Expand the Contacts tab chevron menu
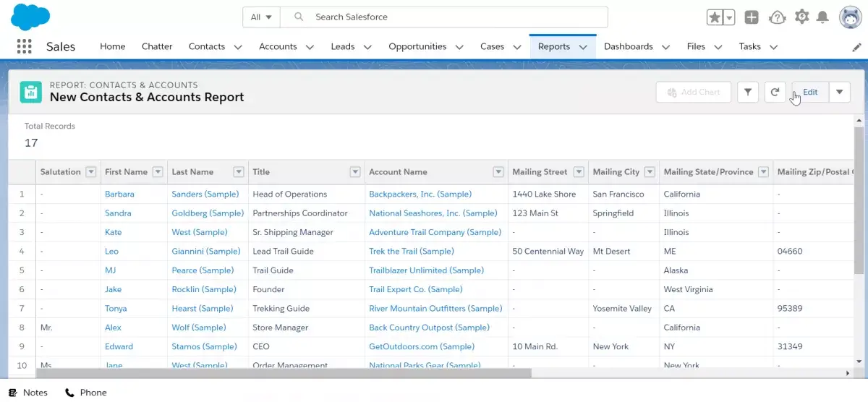Screen dimensions: 868x402 (x=238, y=47)
